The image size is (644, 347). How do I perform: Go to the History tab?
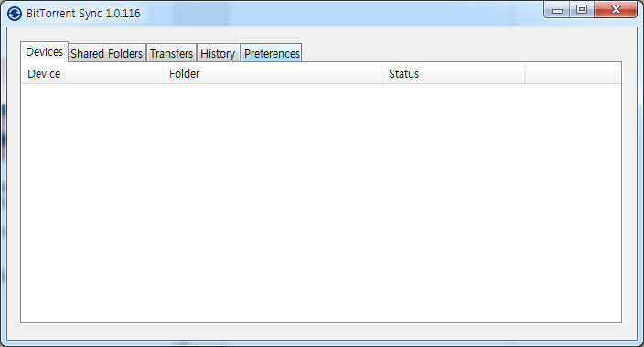pos(218,53)
